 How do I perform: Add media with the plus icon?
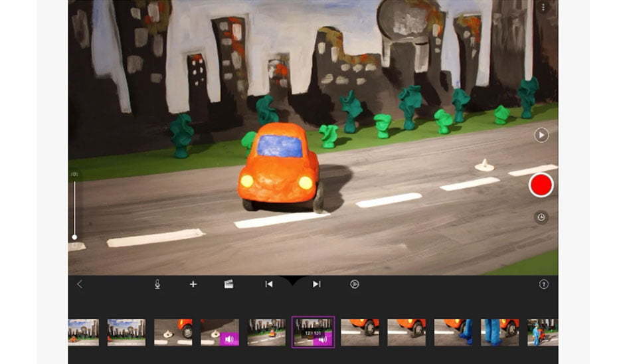(193, 284)
